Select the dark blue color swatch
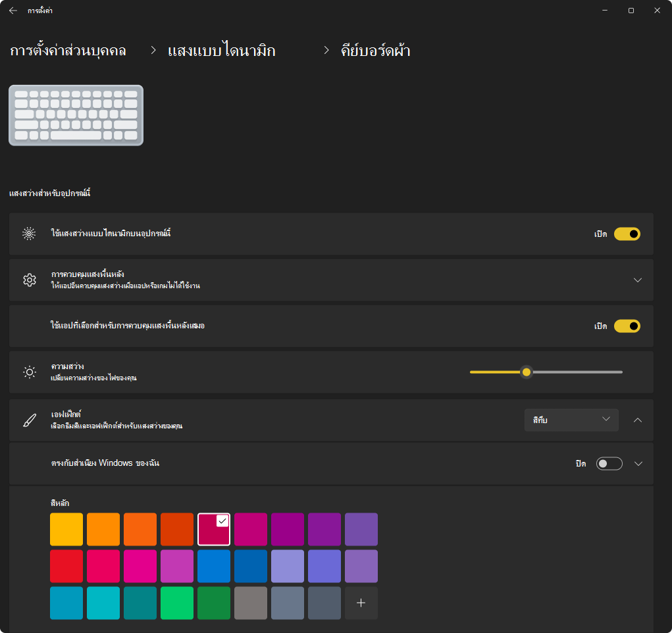This screenshot has height=633, width=672. coord(251,566)
